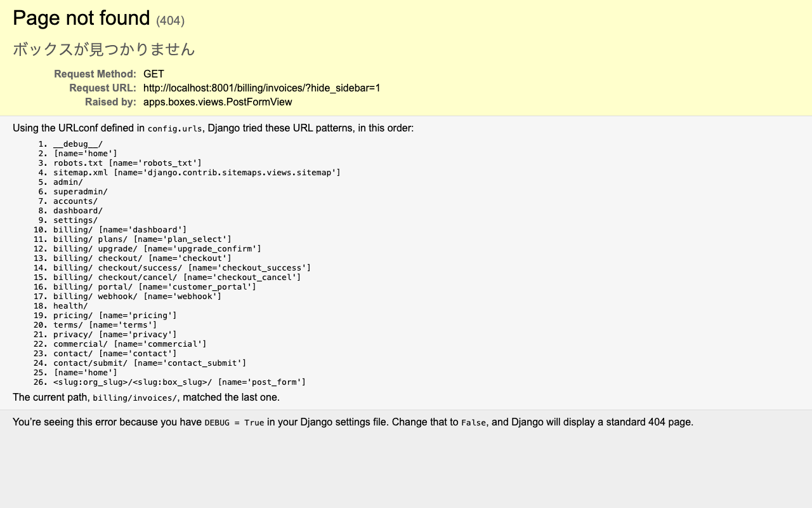Image resolution: width=812 pixels, height=508 pixels.
Task: Click the billing/ plans/ pattern entry
Action: 142,239
